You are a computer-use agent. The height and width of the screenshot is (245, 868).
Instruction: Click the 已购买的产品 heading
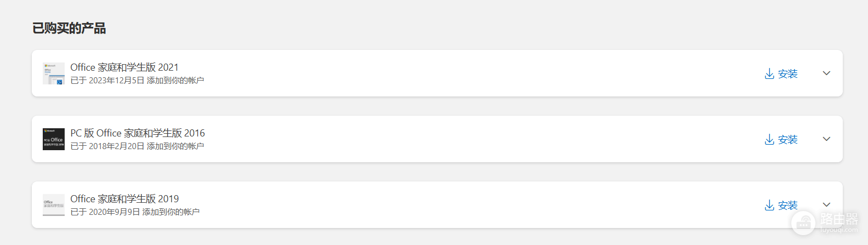coord(69,29)
